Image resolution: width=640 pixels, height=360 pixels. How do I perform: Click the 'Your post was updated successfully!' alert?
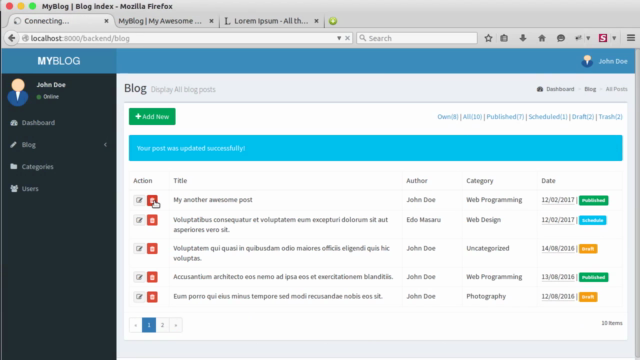point(376,148)
